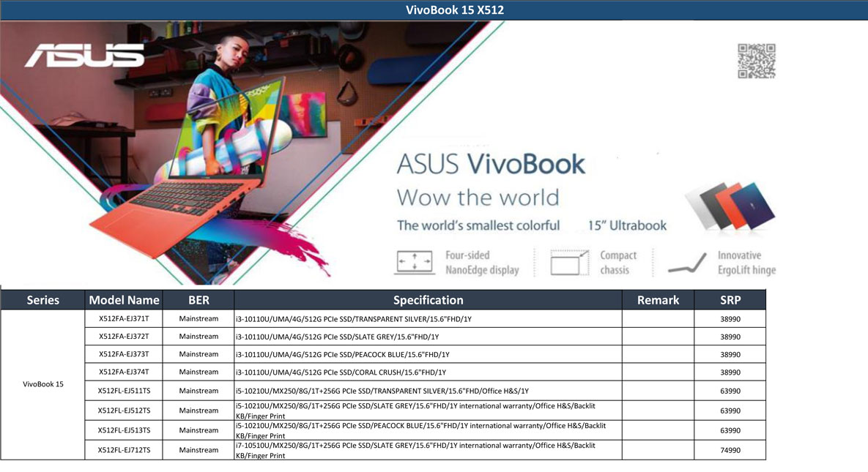868x472 pixels.
Task: Click the 74990 price cell
Action: (730, 450)
